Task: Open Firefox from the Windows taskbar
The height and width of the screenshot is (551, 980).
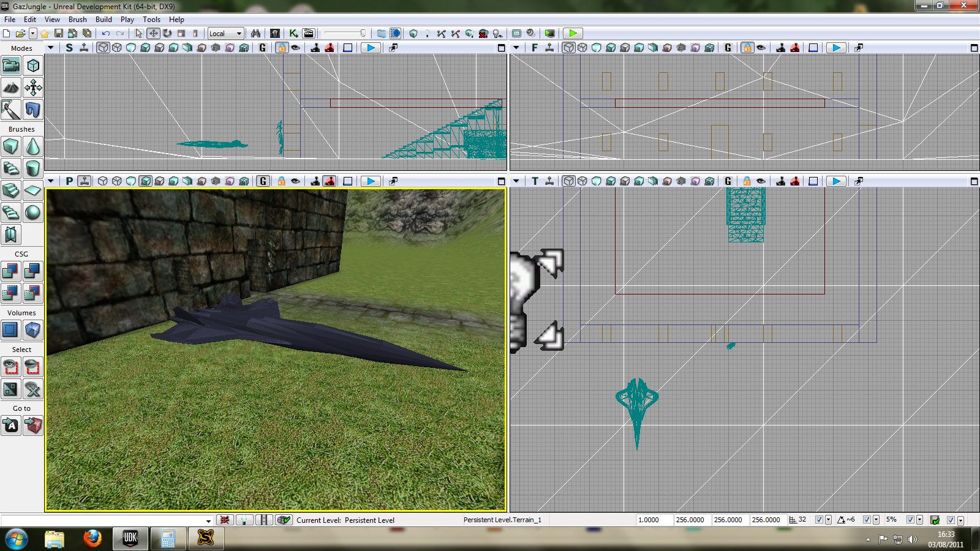Action: tap(92, 538)
